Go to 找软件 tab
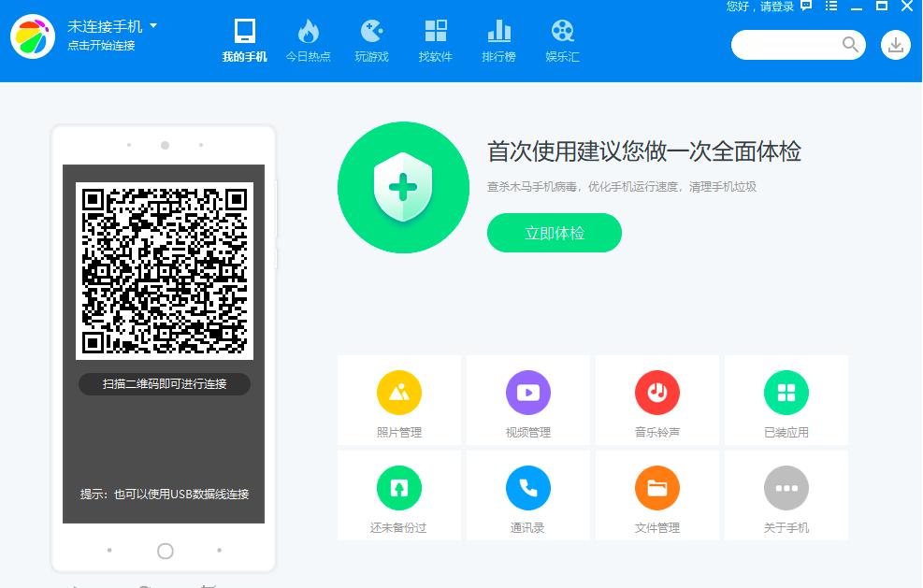Viewport: 923px width, 588px height. pyautogui.click(x=435, y=40)
